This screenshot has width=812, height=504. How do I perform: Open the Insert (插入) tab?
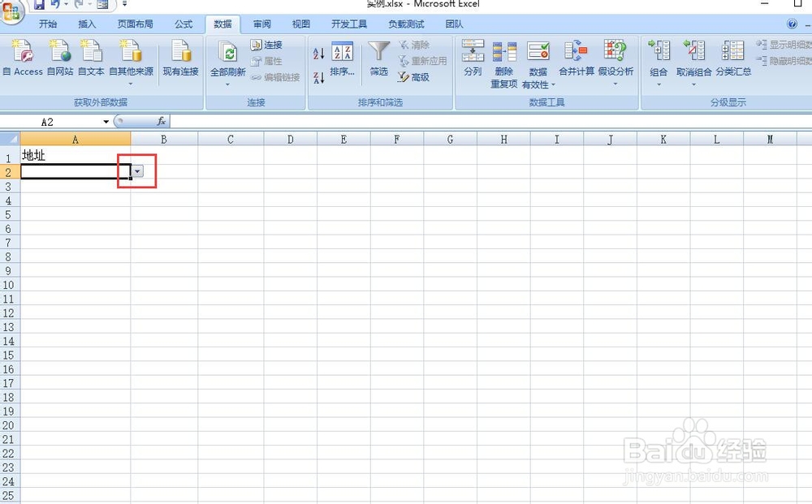pyautogui.click(x=87, y=24)
